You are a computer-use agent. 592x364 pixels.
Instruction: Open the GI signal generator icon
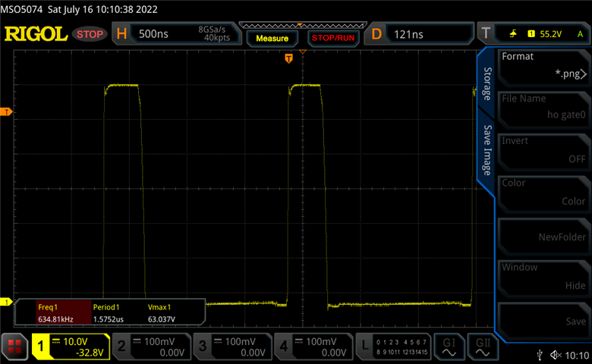[x=449, y=347]
